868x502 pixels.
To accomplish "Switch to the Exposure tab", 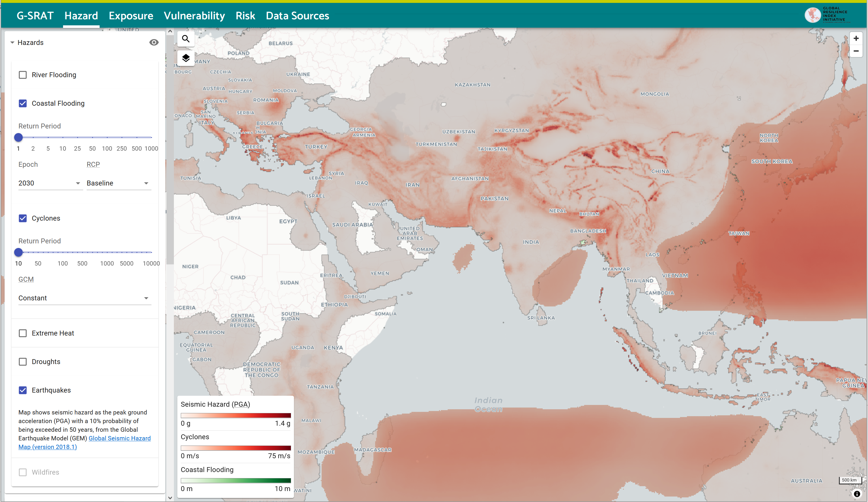I will click(x=131, y=16).
